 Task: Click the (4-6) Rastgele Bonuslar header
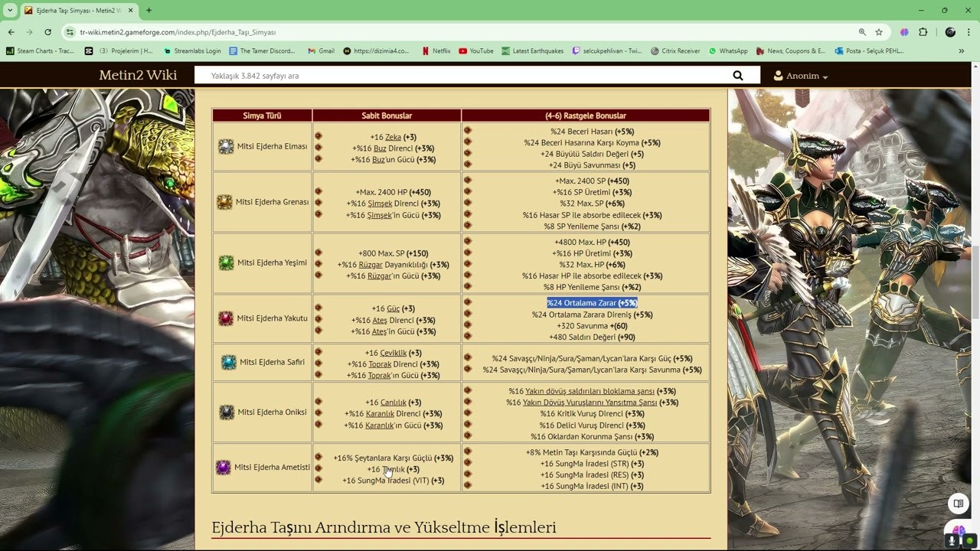(586, 116)
